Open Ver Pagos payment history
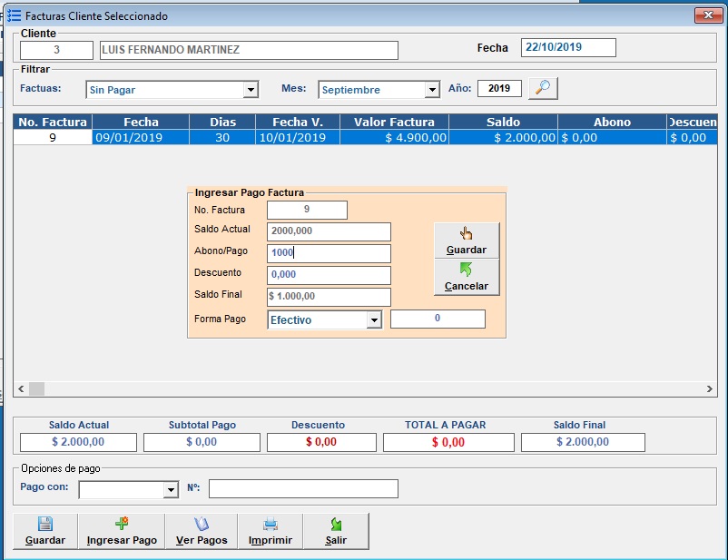Screen dimensions: 728x560 (x=202, y=531)
